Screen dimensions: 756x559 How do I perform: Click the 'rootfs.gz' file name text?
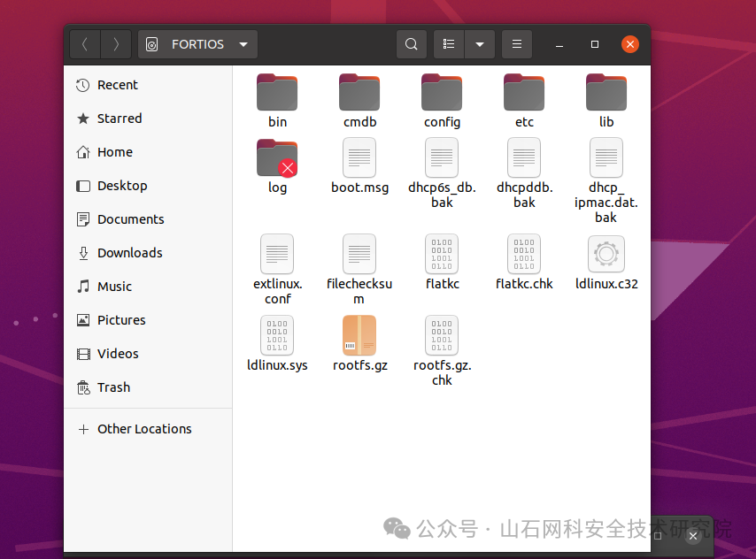359,365
